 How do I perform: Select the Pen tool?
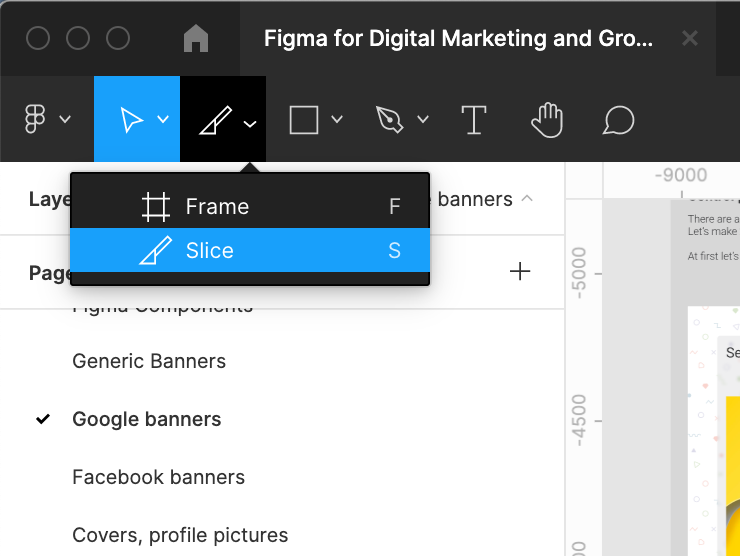point(389,119)
